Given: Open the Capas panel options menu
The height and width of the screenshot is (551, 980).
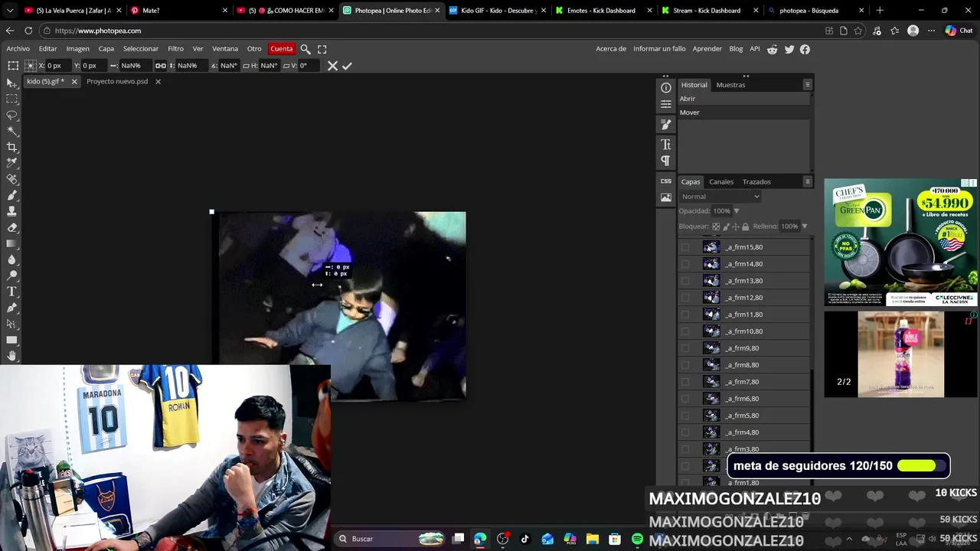Looking at the screenshot, I should (807, 182).
